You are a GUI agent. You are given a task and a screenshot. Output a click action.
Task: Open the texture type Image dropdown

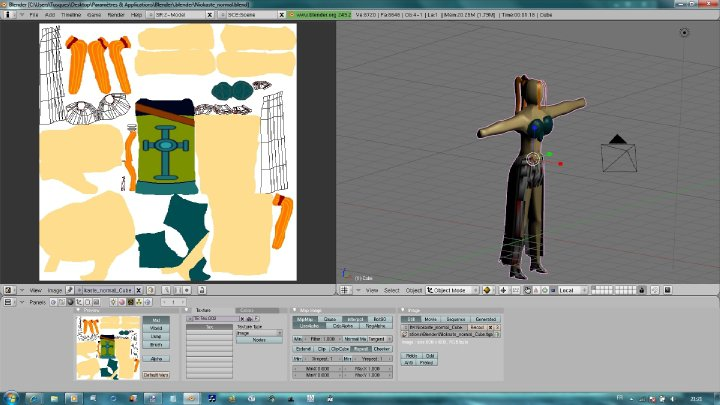[259, 333]
